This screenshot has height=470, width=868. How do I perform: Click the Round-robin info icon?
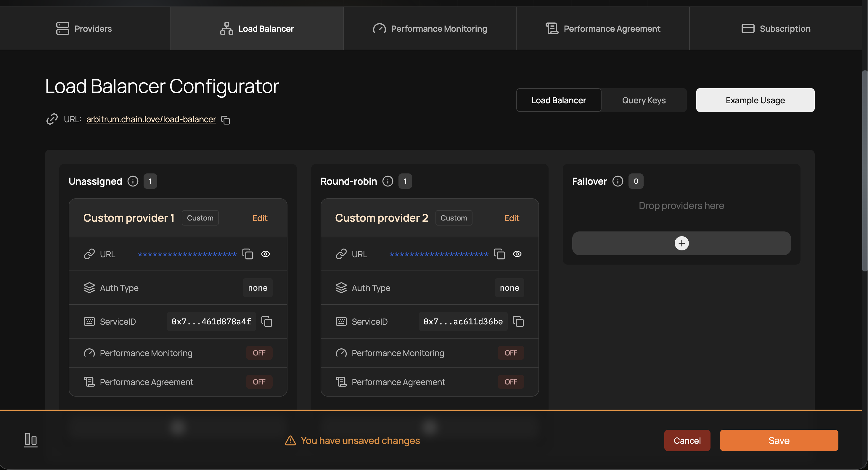[388, 181]
